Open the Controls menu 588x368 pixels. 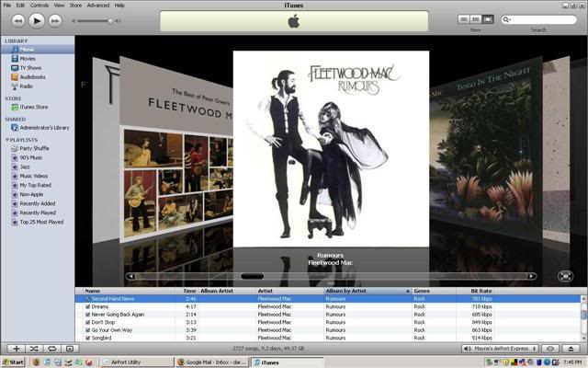(39, 6)
